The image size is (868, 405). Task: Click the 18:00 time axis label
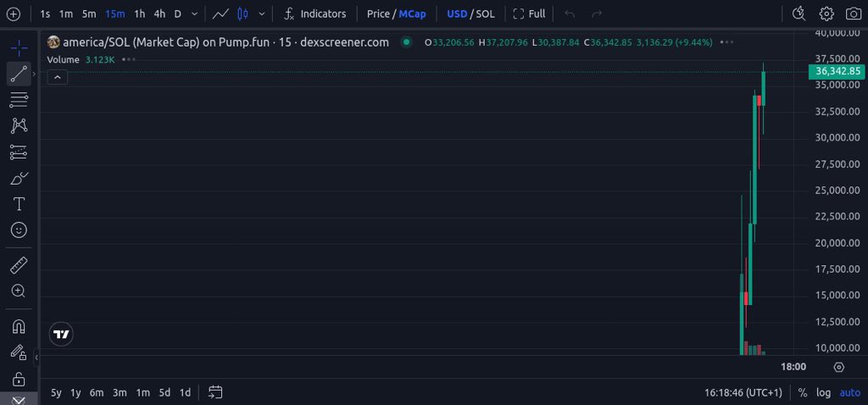(793, 367)
